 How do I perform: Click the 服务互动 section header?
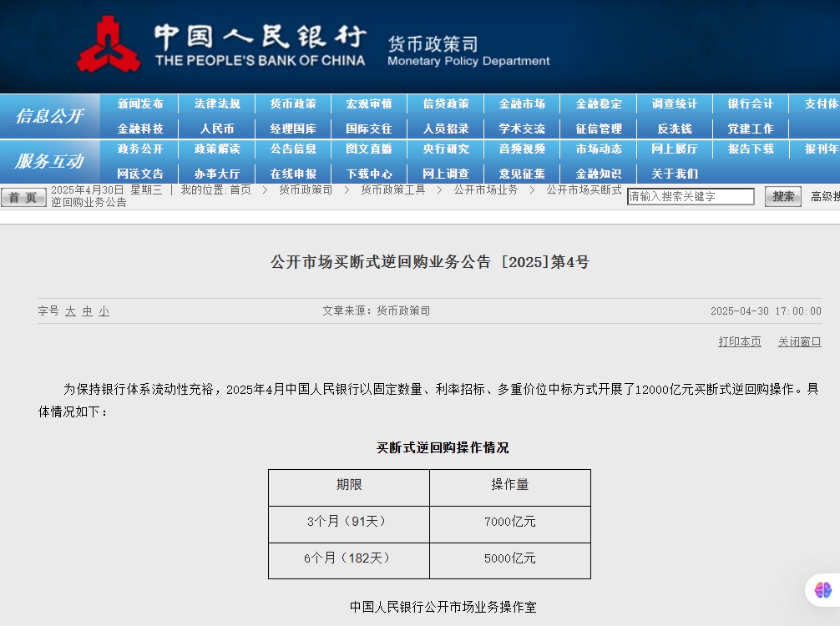pos(50,161)
